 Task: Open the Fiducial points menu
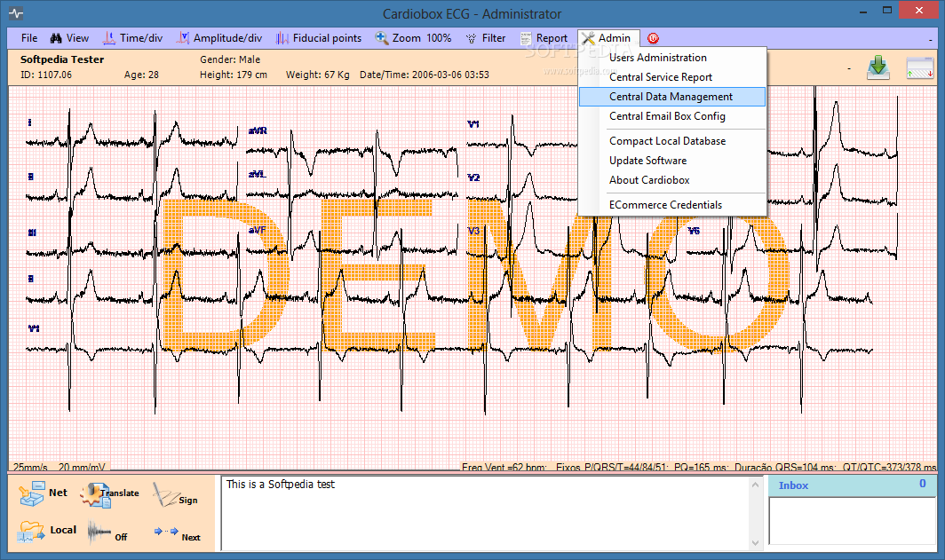[x=319, y=38]
